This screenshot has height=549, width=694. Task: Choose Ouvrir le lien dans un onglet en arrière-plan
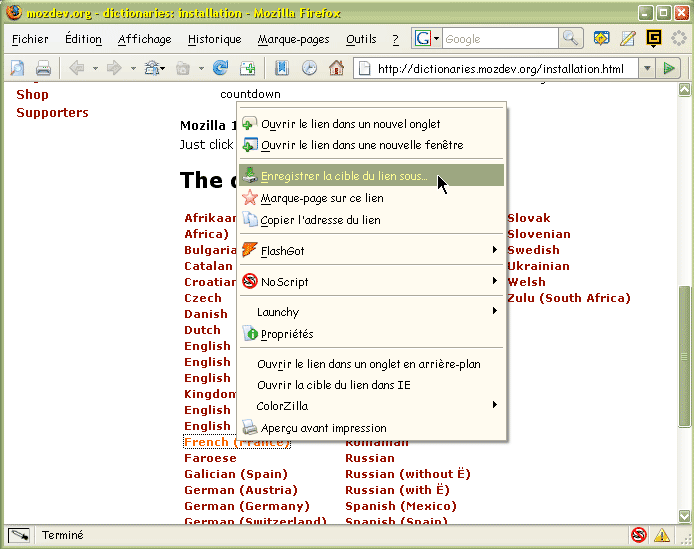(371, 364)
